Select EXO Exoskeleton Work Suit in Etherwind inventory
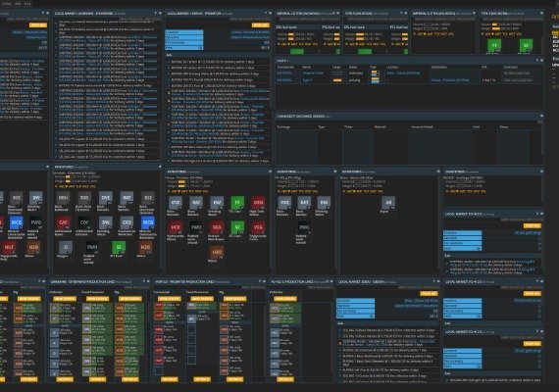559x392 pixels. pos(127,223)
